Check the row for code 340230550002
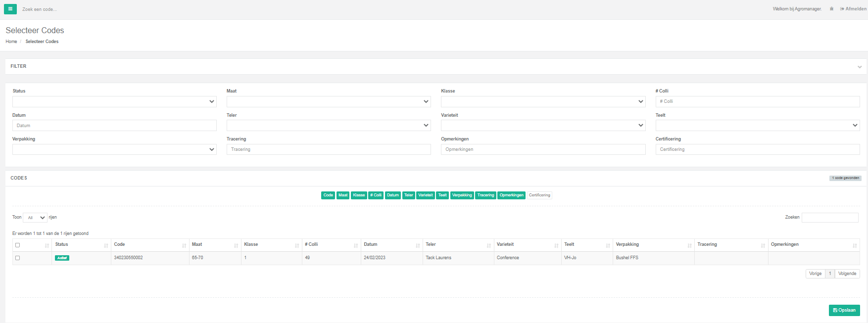 [18, 258]
